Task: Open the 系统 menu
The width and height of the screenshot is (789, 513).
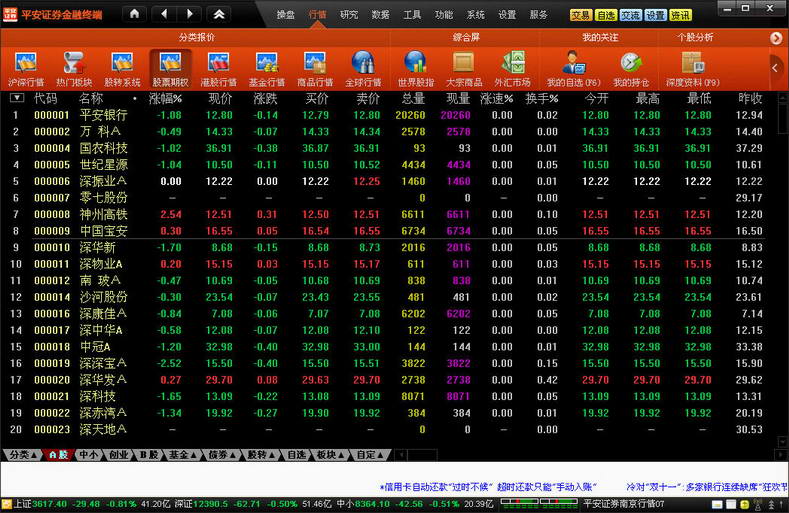Action: pyautogui.click(x=475, y=15)
